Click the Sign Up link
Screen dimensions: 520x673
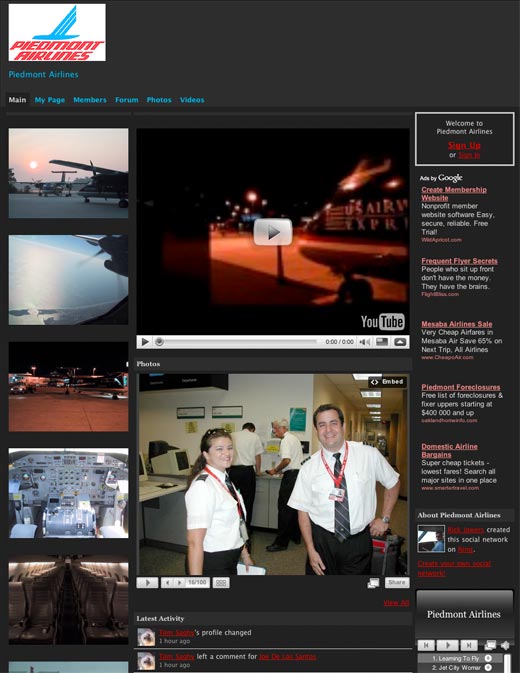coord(464,145)
